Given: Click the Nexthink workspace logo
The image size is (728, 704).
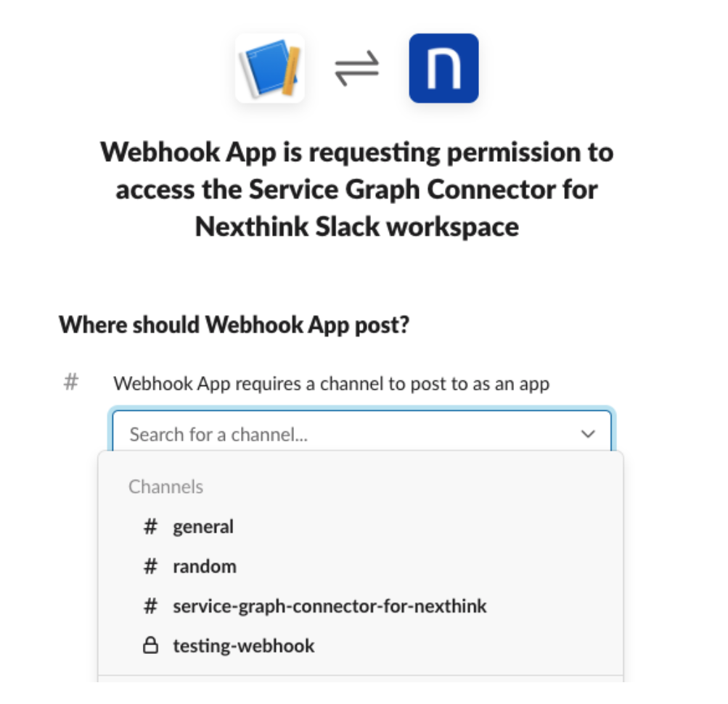Looking at the screenshot, I should 443,68.
